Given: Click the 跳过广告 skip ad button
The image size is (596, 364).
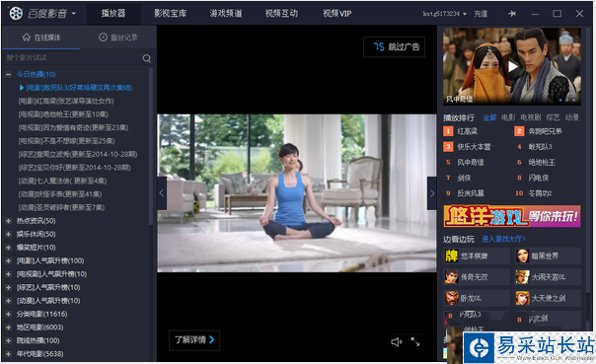Looking at the screenshot, I should pyautogui.click(x=394, y=46).
